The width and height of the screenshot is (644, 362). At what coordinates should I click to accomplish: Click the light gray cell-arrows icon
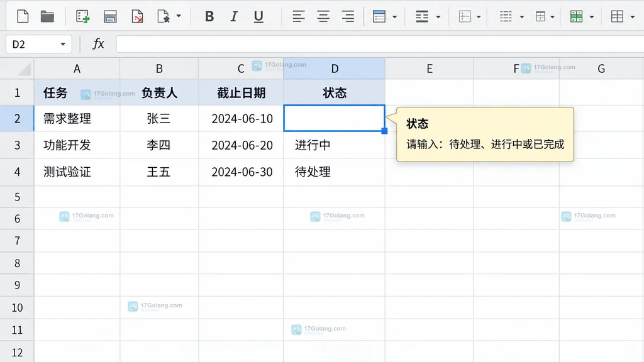465,17
